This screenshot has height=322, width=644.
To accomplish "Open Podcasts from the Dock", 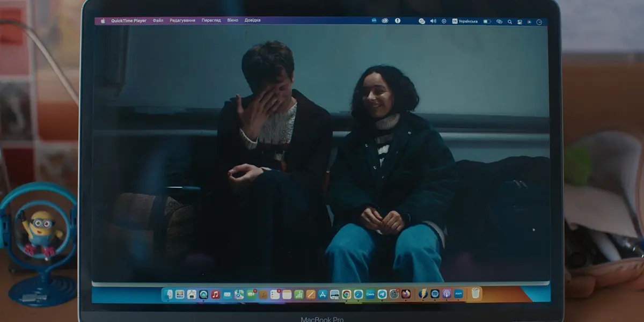I will coord(447,294).
